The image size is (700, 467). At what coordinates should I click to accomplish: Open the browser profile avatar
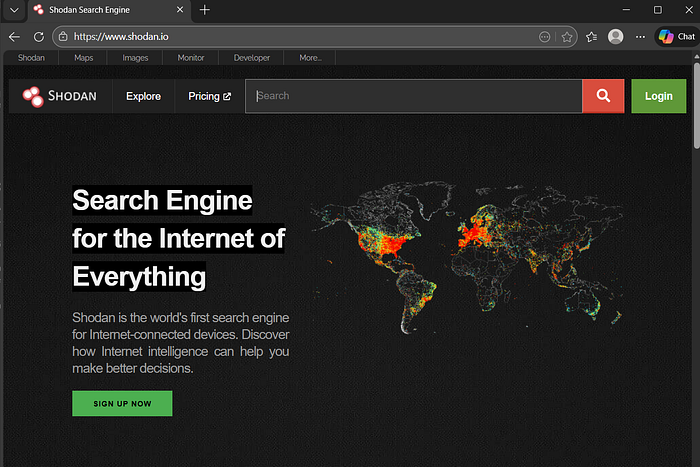(616, 37)
